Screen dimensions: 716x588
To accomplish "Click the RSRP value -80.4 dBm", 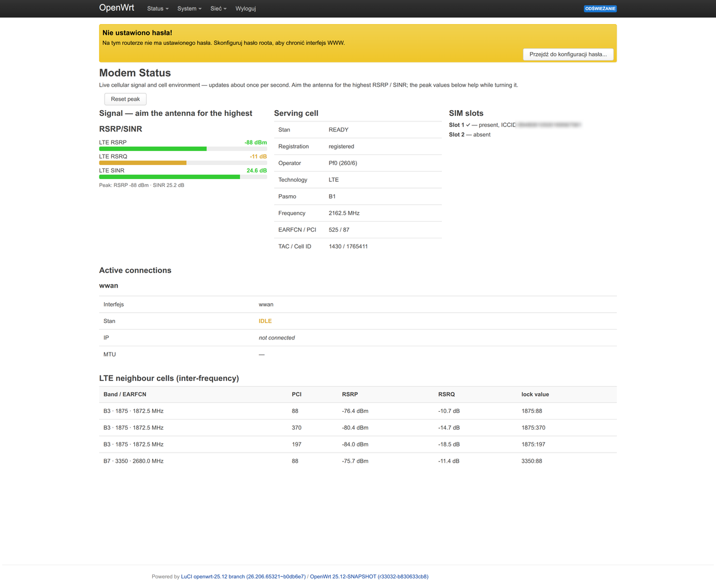I will (355, 428).
